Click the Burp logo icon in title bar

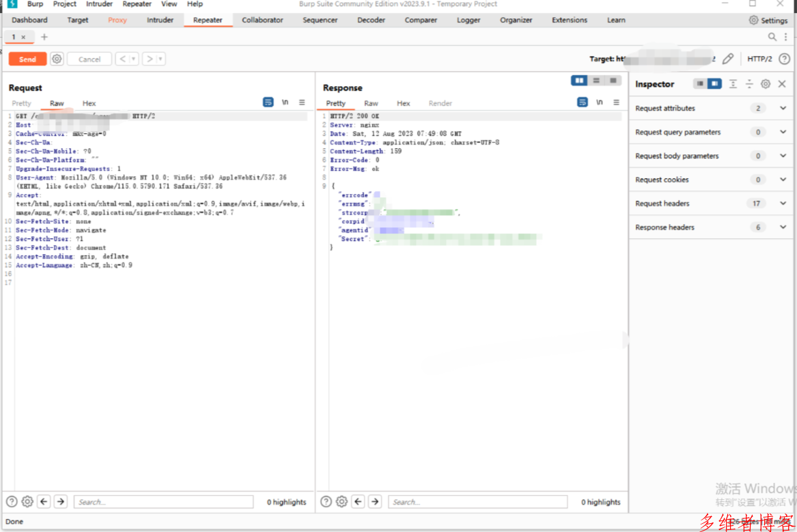(13, 4)
